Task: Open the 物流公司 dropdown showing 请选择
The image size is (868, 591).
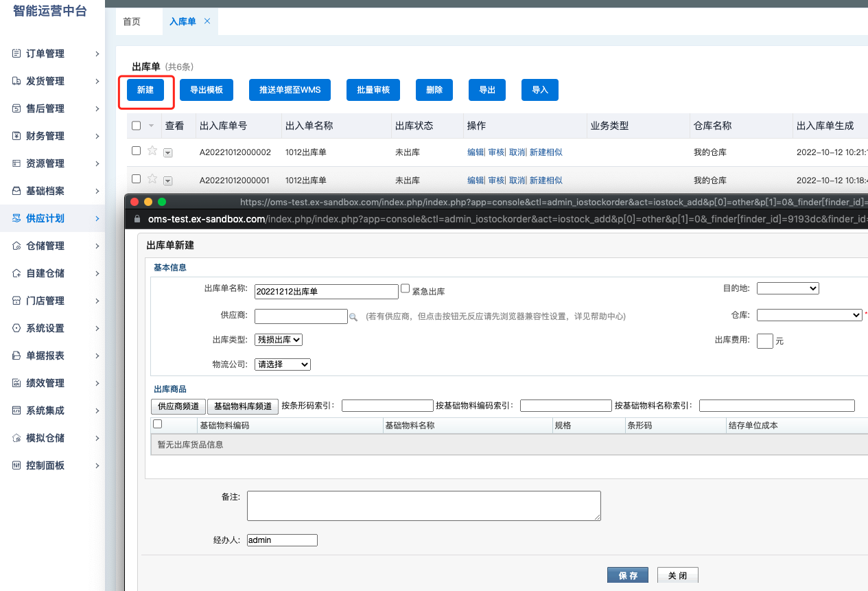Action: [x=283, y=364]
